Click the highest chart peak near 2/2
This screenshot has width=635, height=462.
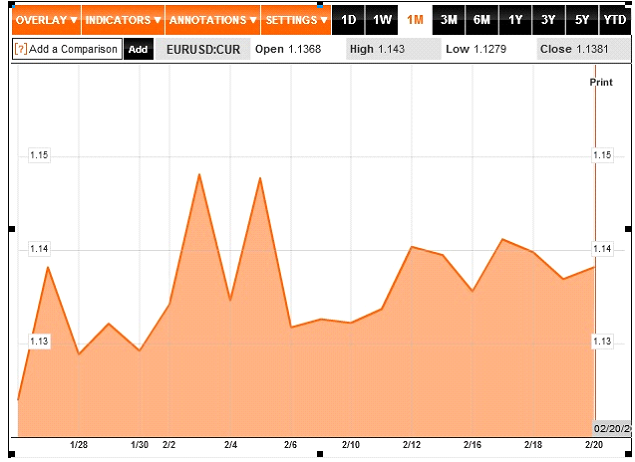pyautogui.click(x=199, y=175)
